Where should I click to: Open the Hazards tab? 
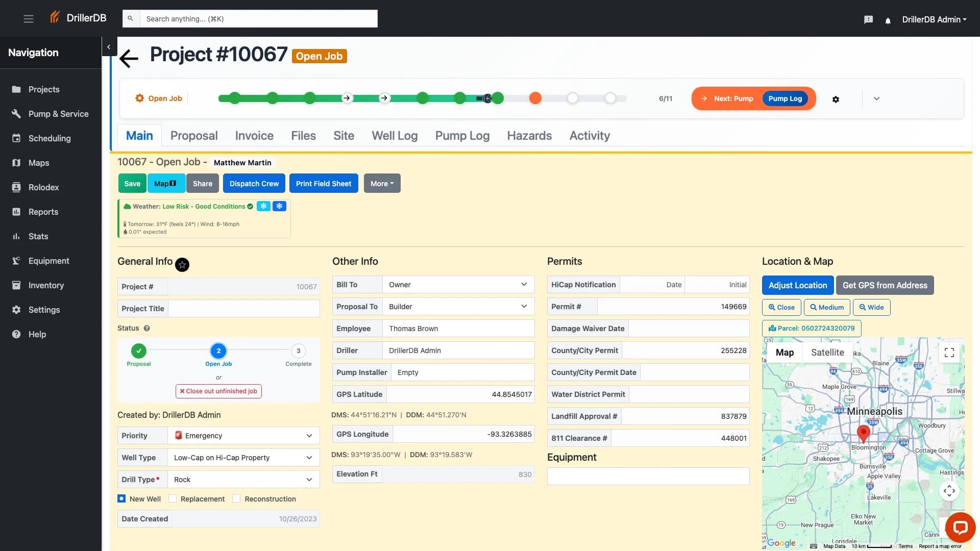pyautogui.click(x=529, y=136)
